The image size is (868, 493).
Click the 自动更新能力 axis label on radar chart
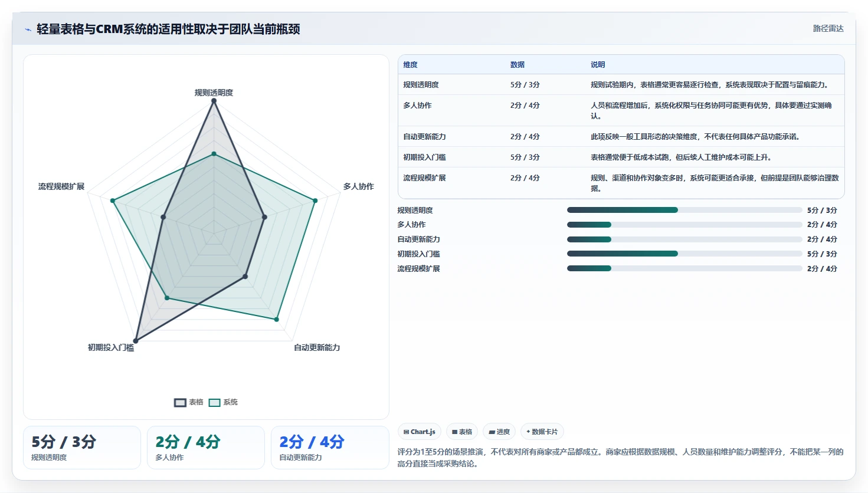click(317, 347)
